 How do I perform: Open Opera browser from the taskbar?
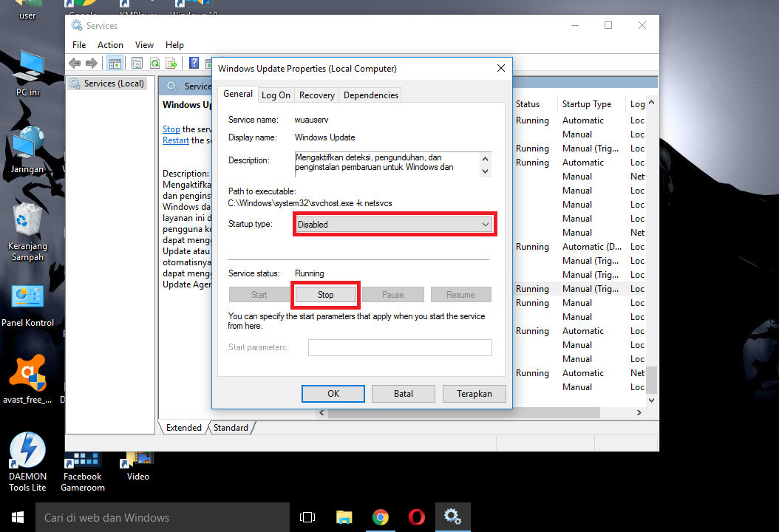pos(416,516)
